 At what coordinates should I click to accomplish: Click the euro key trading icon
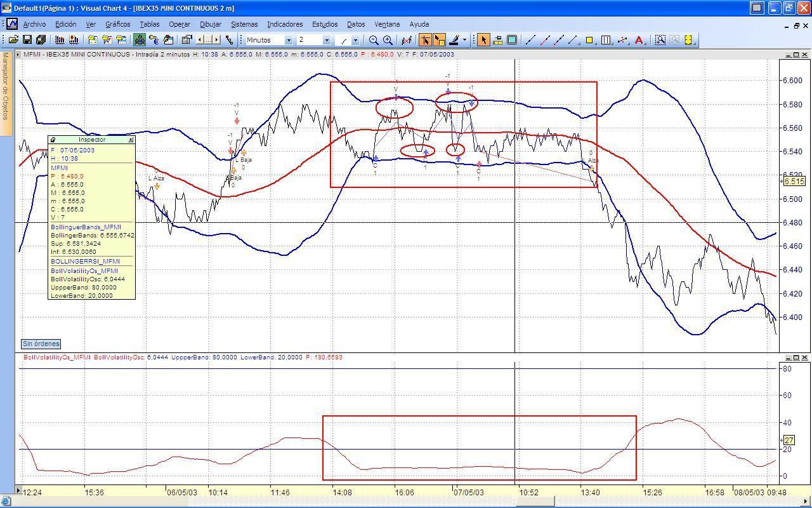(x=154, y=40)
